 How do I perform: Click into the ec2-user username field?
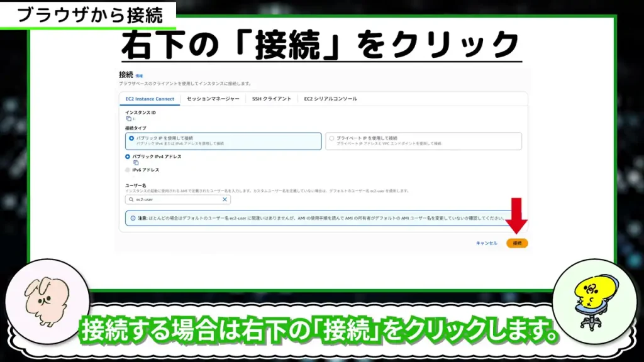(x=178, y=199)
